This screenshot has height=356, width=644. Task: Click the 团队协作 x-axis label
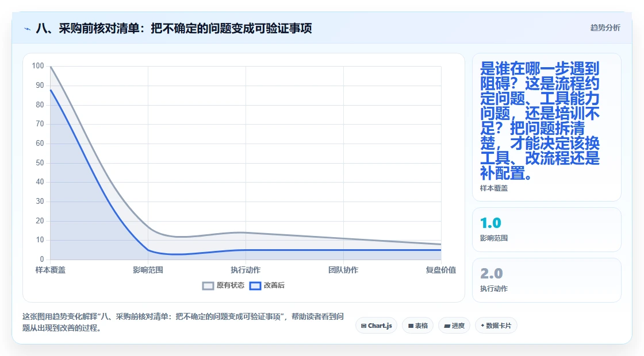pos(343,270)
